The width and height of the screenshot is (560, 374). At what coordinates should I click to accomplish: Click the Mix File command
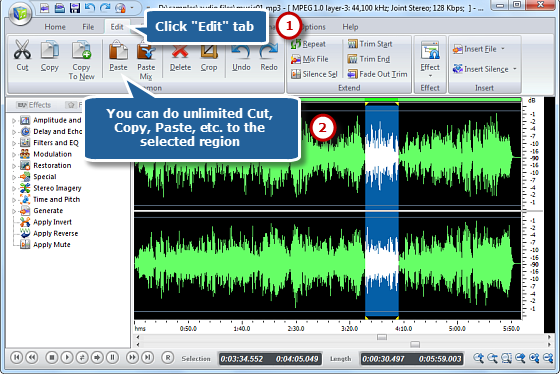click(310, 59)
